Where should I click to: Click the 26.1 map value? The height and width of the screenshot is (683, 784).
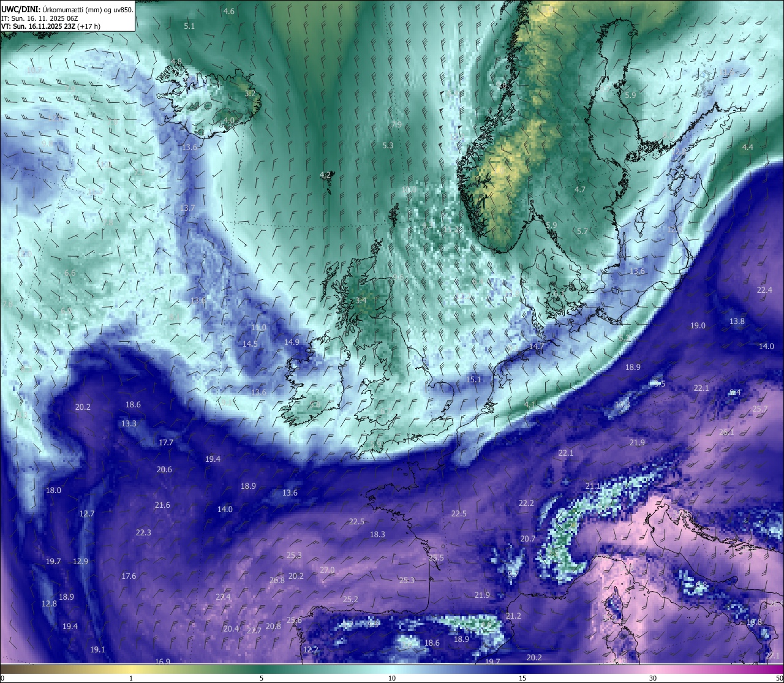[x=726, y=432]
